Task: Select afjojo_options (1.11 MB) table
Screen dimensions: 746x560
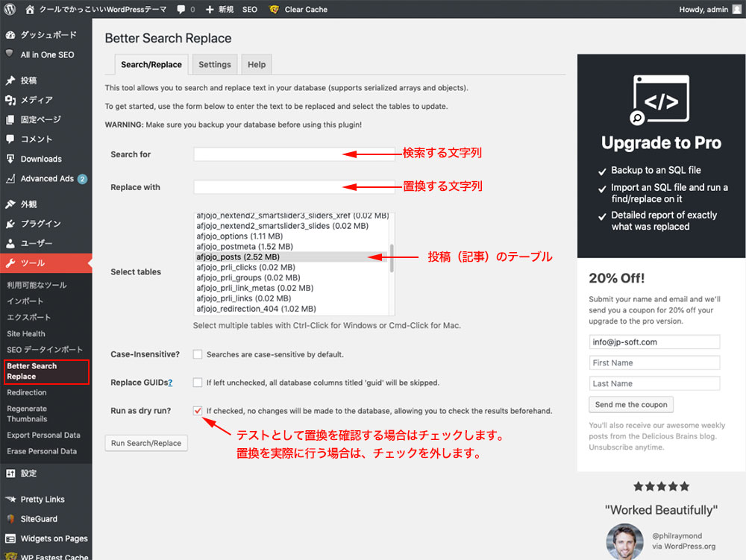Action: [291, 236]
